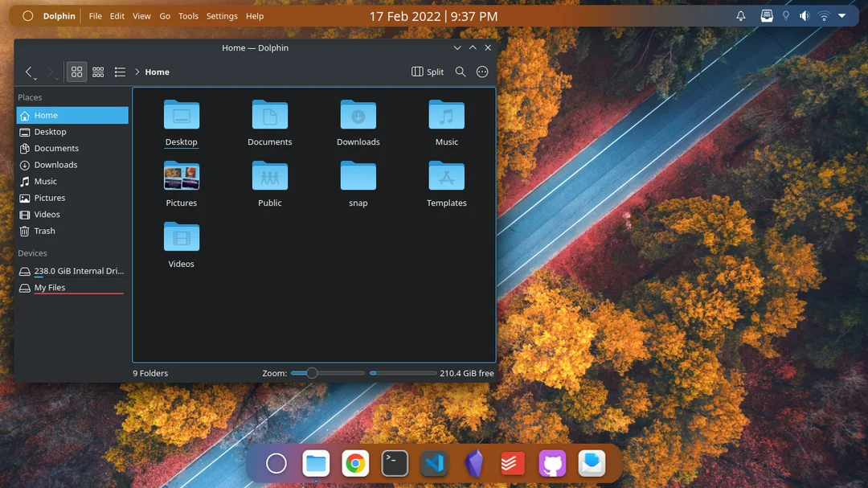Select the icons view toggle in Dolphin toolbar
868x488 pixels.
pyautogui.click(x=76, y=72)
